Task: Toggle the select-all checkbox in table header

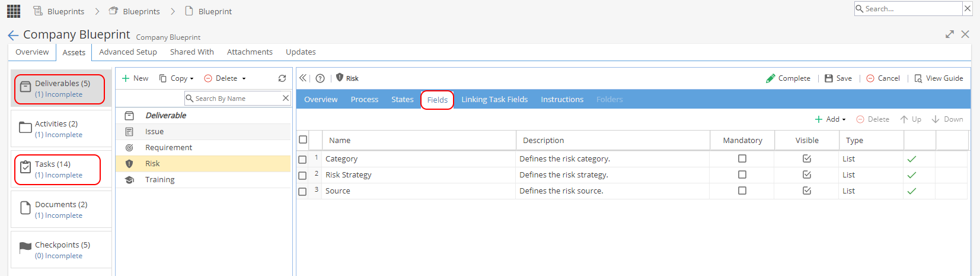Action: tap(303, 139)
